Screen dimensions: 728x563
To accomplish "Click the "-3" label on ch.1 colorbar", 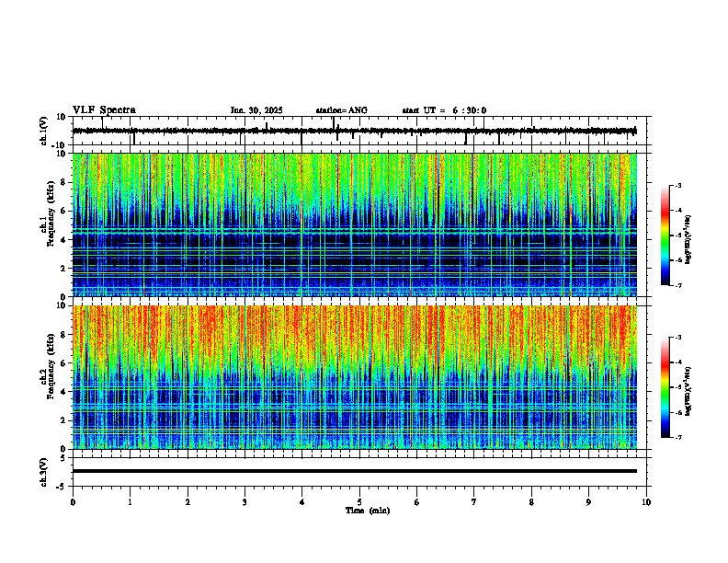I will (x=678, y=185).
